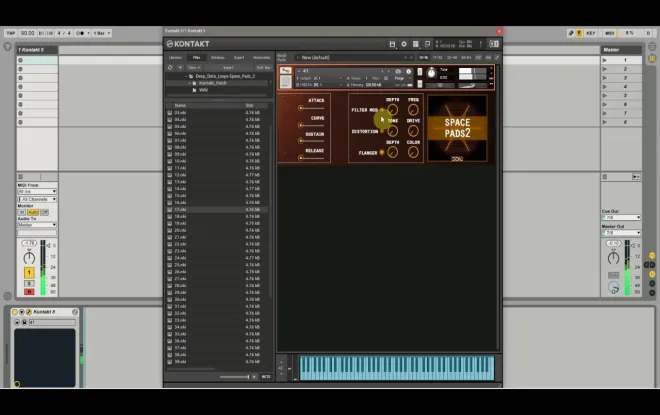The width and height of the screenshot is (660, 415).
Task: Switch to Libraries tab in Kontakt browser
Action: pos(176,57)
